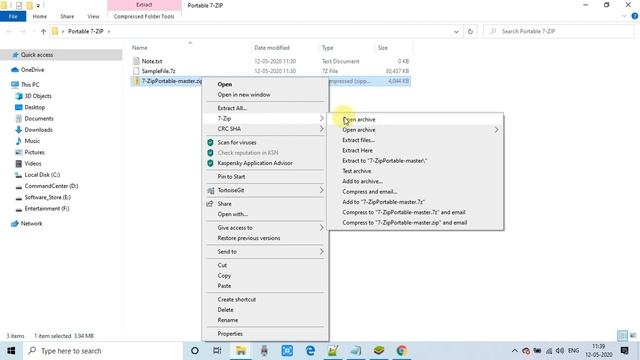
Task: Switch to details view button
Action: tap(622, 336)
